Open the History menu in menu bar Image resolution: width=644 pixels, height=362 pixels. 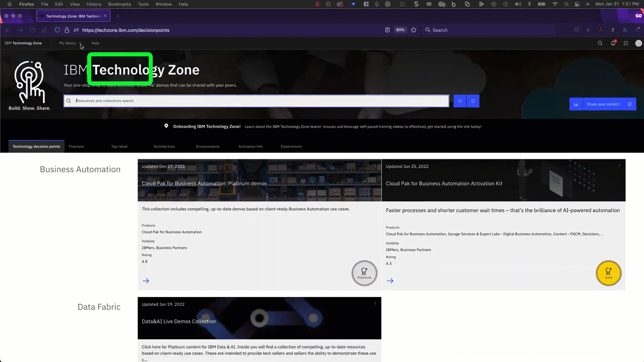94,4
